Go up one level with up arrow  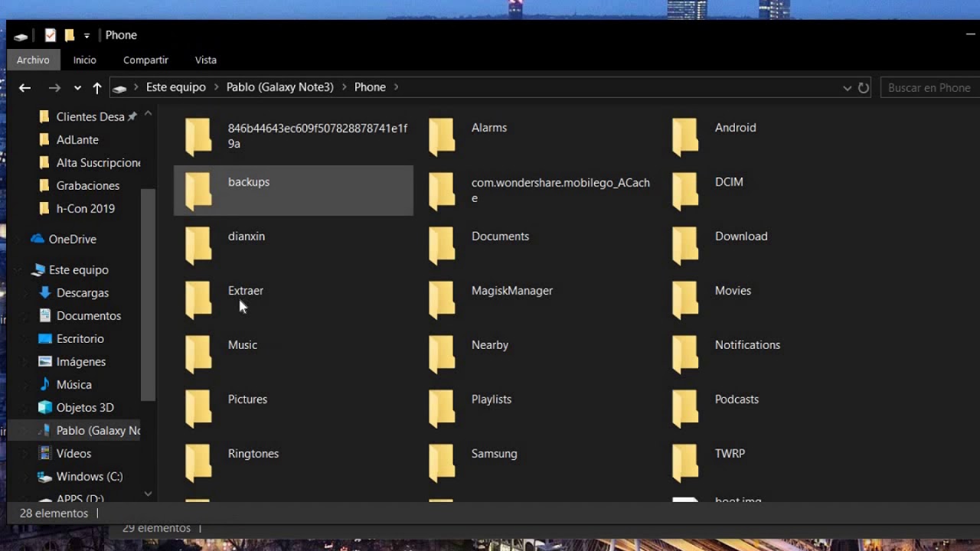tap(97, 88)
